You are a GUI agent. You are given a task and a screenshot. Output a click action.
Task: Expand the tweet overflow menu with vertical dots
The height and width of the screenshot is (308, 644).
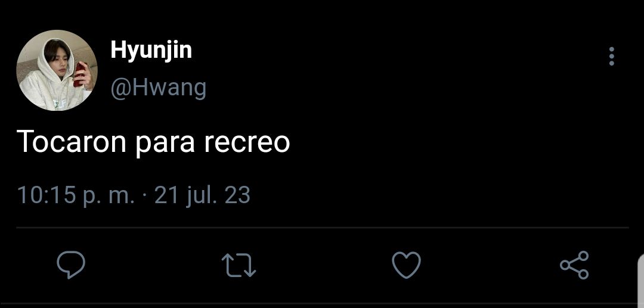612,56
